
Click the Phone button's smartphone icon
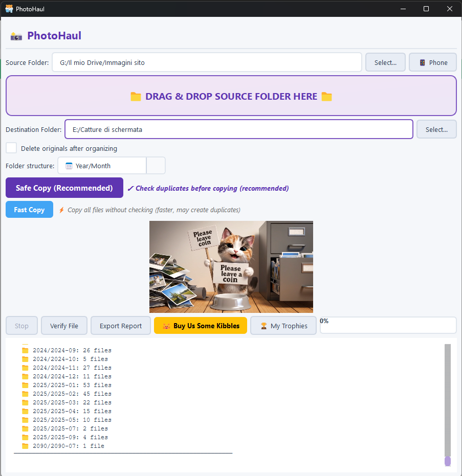[423, 62]
